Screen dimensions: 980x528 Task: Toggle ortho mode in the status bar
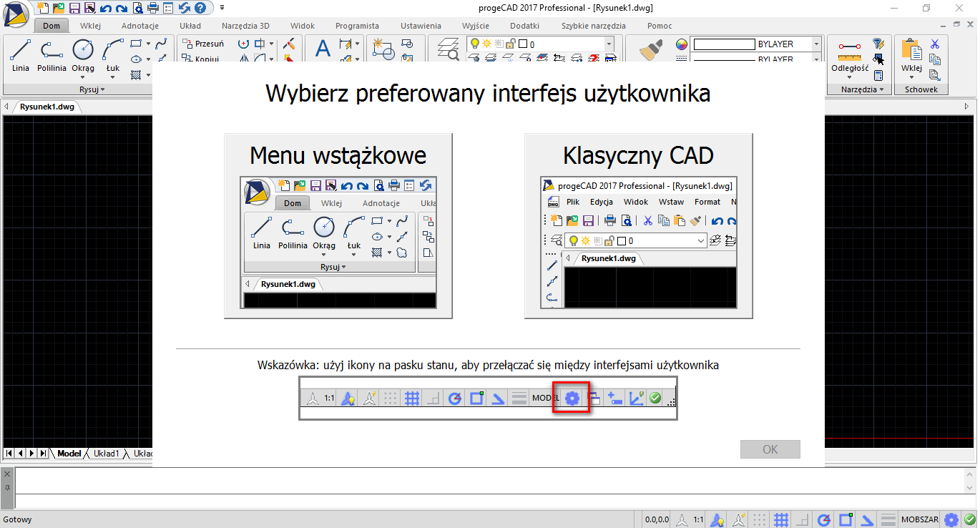coord(803,520)
